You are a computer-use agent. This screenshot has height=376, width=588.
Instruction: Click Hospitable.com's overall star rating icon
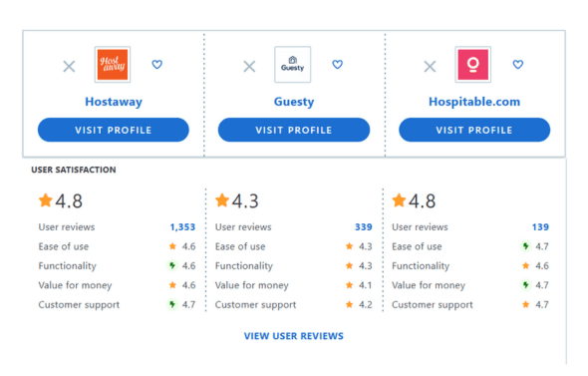tap(399, 200)
